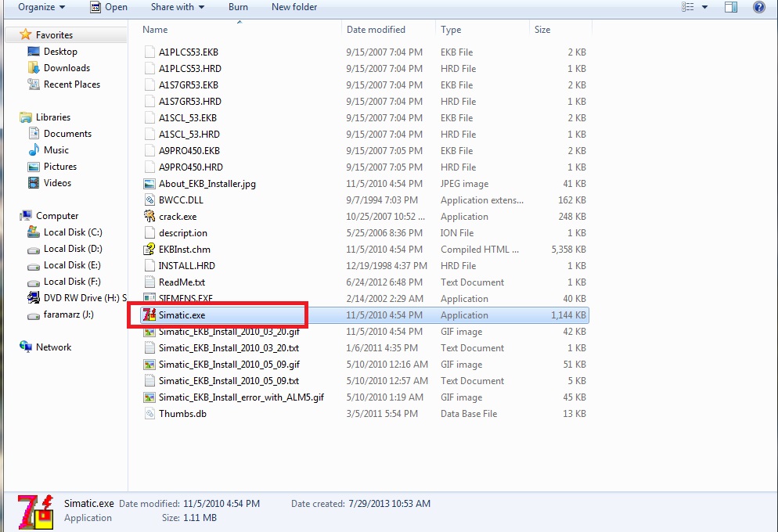Open Local Disk (F:)

(x=72, y=281)
